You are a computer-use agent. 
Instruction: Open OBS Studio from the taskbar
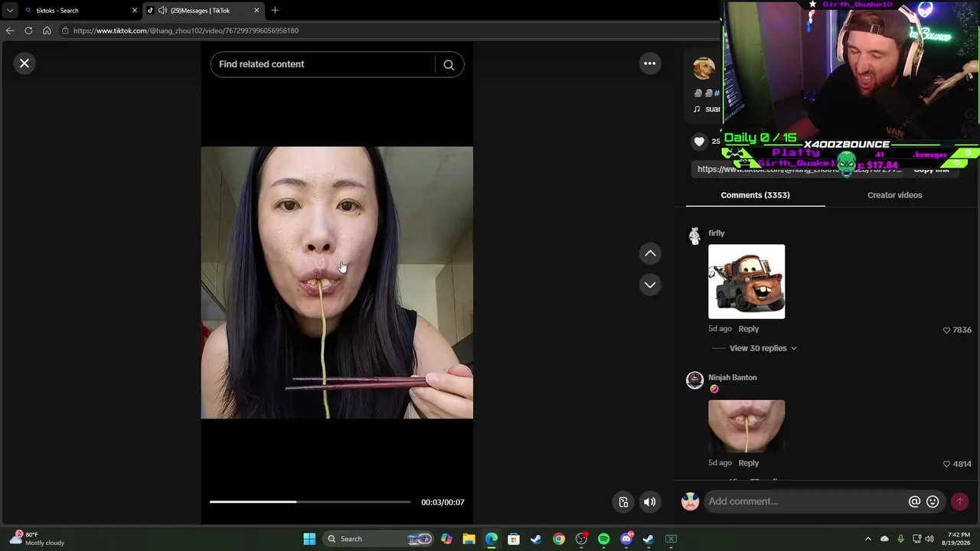581,539
